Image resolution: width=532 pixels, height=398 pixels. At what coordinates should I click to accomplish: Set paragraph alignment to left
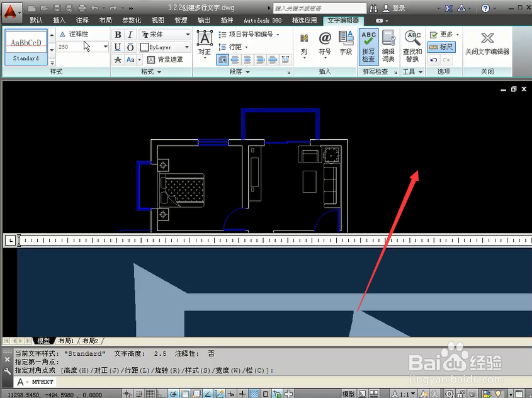click(x=235, y=60)
